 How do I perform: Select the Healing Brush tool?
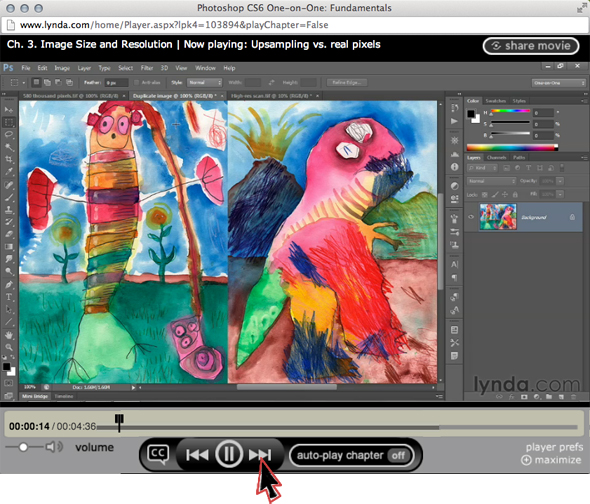pos(9,185)
